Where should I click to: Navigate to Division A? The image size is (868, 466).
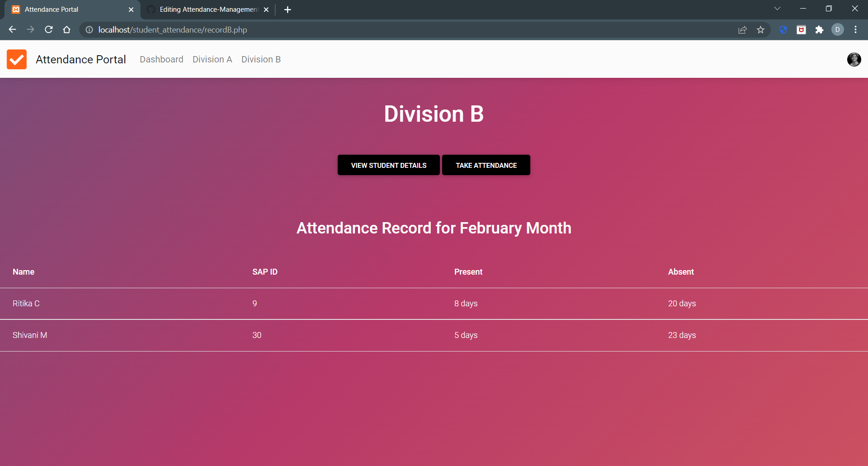point(212,59)
